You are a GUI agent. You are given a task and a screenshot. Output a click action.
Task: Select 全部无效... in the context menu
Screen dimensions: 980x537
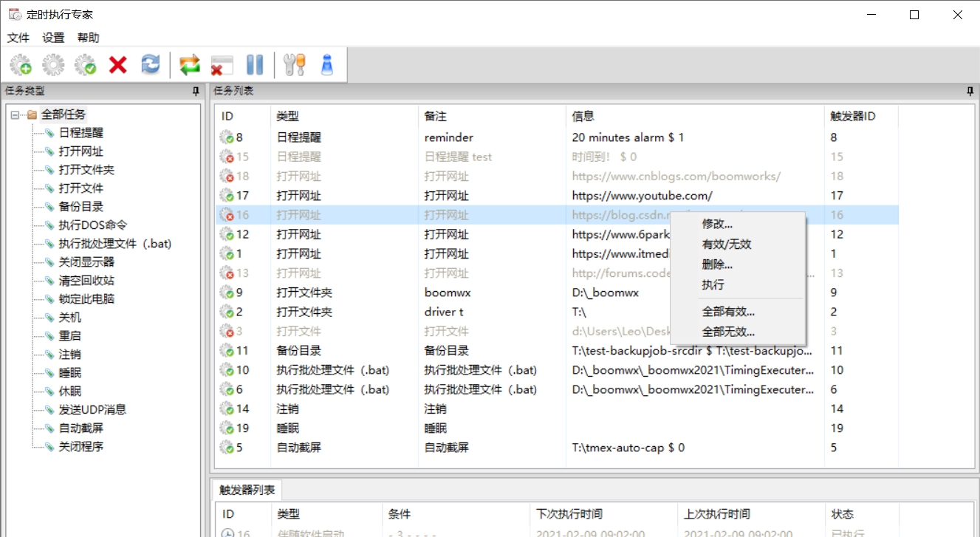click(x=728, y=332)
